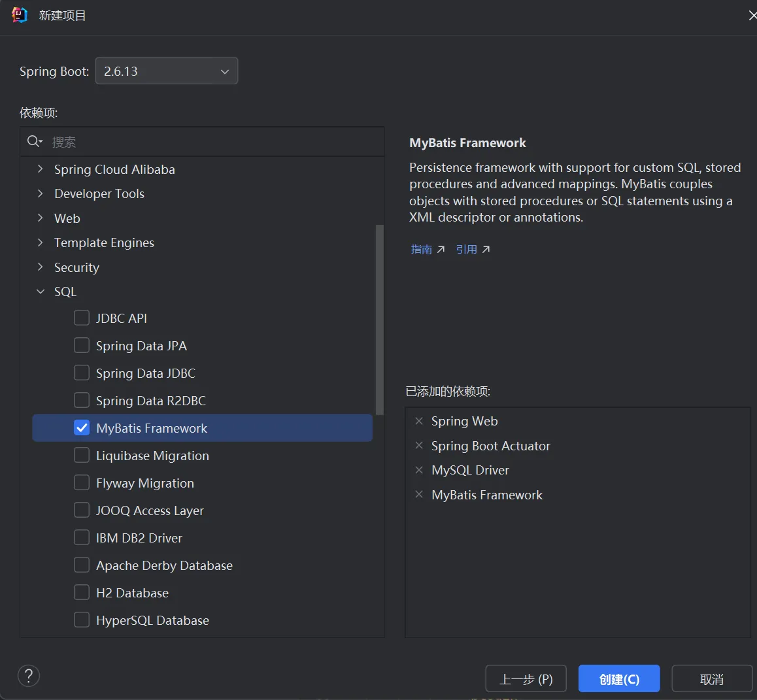Screen dimensions: 757x700
Task: Click the 创建(C) create button
Action: click(618, 679)
